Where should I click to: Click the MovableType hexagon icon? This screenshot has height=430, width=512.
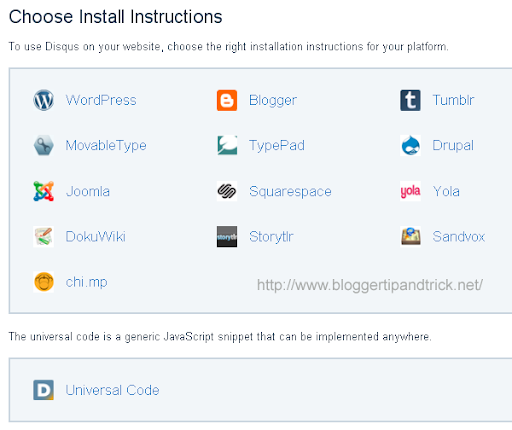click(43, 145)
